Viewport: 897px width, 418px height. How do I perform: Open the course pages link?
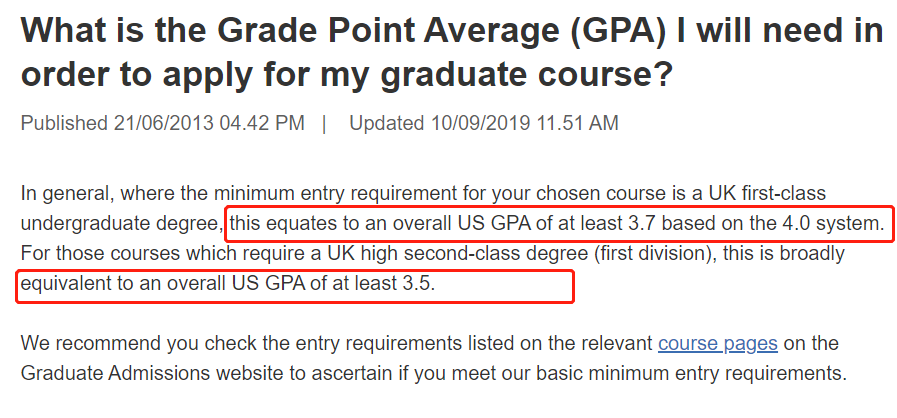(718, 344)
